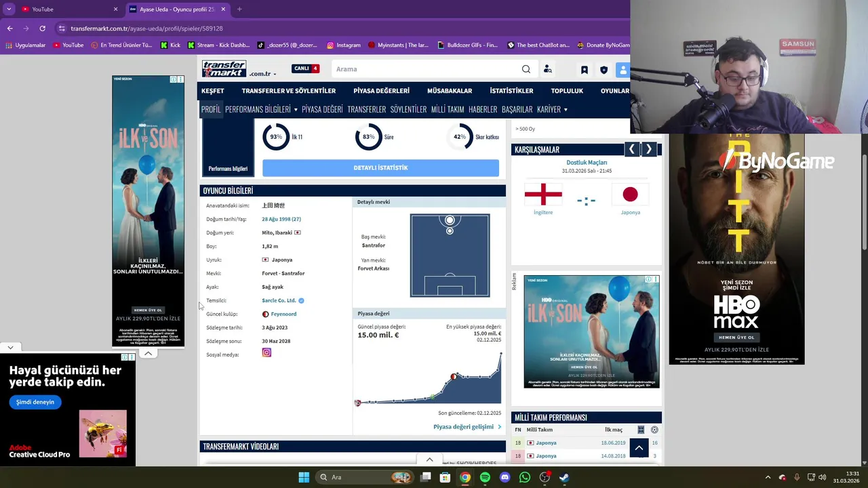This screenshot has width=868, height=488.
Task: Switch to MİLLİ TAKIM tab
Action: click(448, 109)
